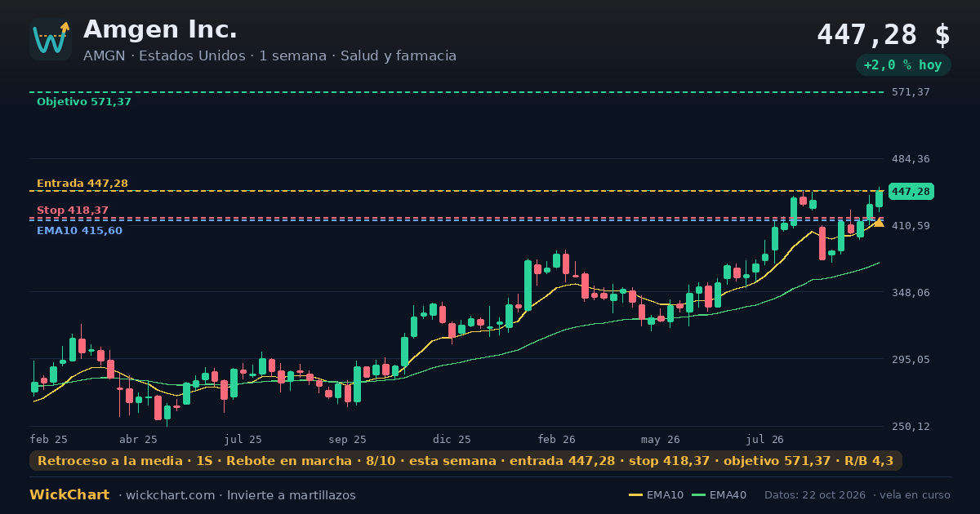Screen dimensions: 980x514
Task: Click the WickChart logo icon
Action: pyautogui.click(x=51, y=39)
